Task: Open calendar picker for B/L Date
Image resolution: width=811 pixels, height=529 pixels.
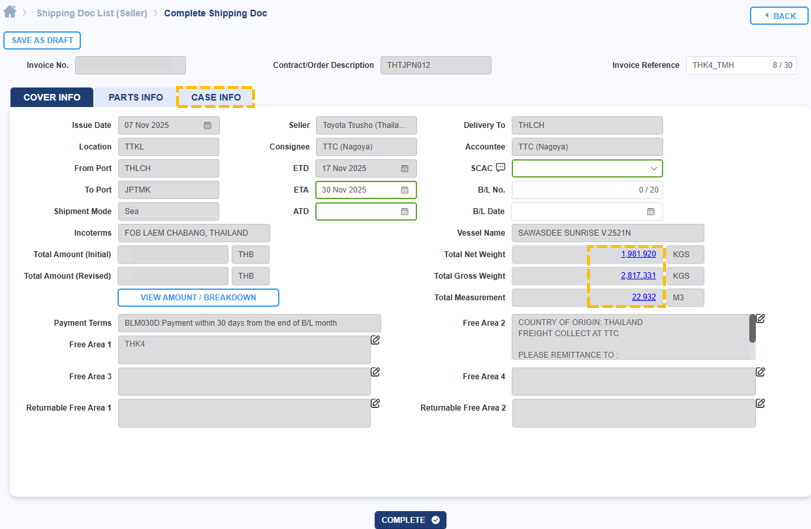Action: pyautogui.click(x=651, y=212)
